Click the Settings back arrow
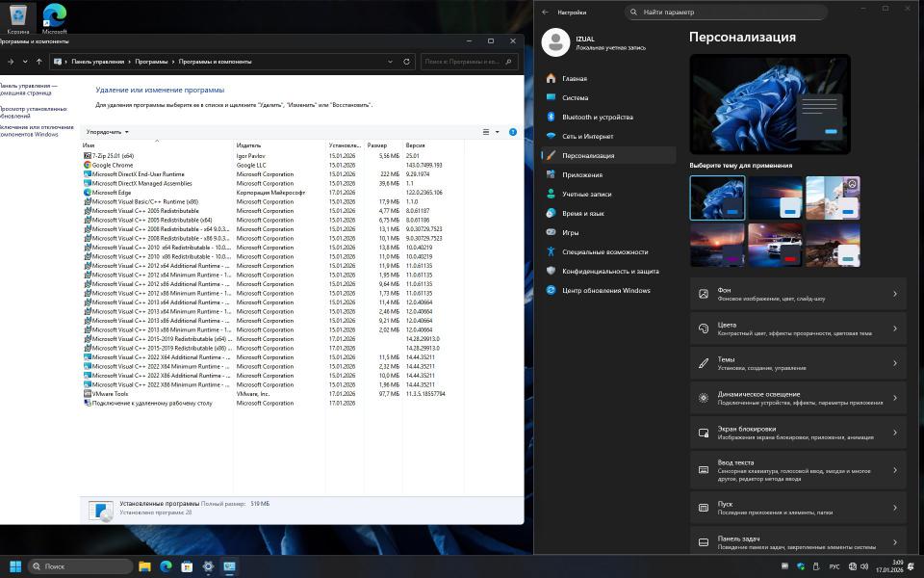This screenshot has width=924, height=578. pyautogui.click(x=546, y=13)
